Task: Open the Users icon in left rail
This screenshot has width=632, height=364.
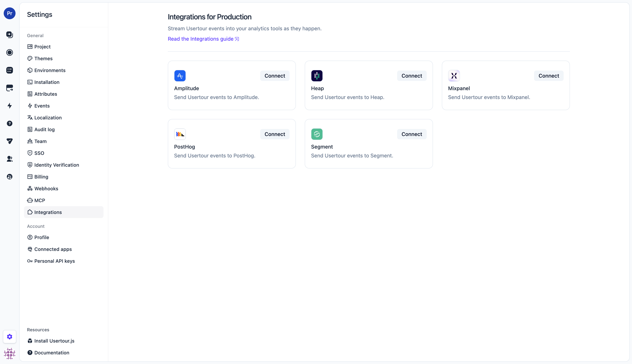Action: (x=9, y=159)
